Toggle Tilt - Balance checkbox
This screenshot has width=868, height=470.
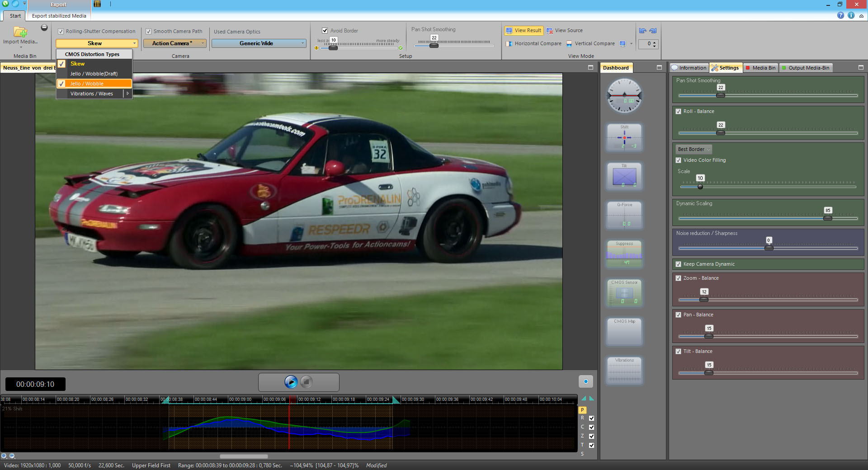tap(678, 351)
